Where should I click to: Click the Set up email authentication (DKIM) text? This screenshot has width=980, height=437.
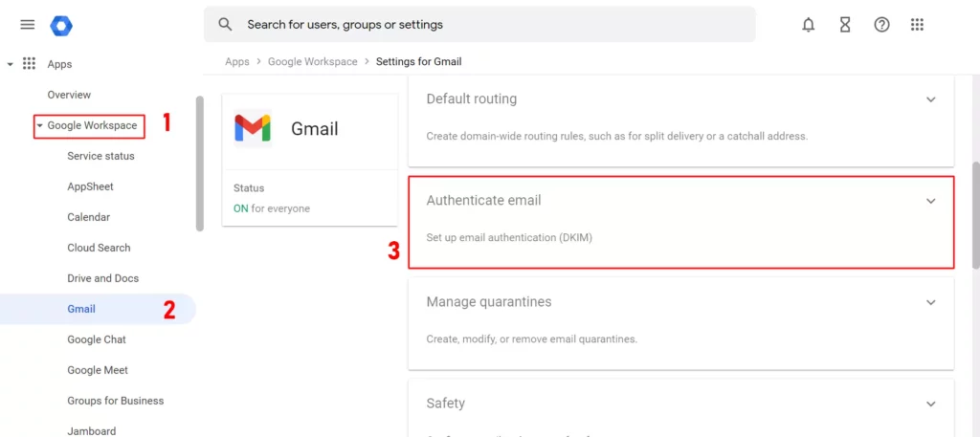tap(509, 238)
